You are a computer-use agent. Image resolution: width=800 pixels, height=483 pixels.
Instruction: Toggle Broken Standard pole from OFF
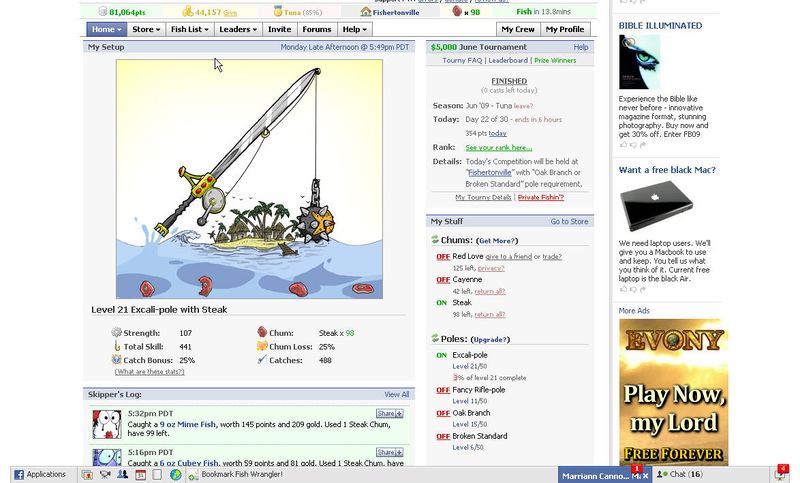(x=443, y=437)
